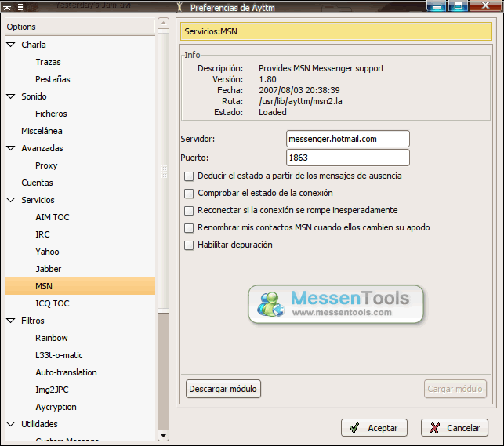Viewport: 504px width, 446px height.
Task: Click the Utilidades category label
Action: pyautogui.click(x=39, y=424)
